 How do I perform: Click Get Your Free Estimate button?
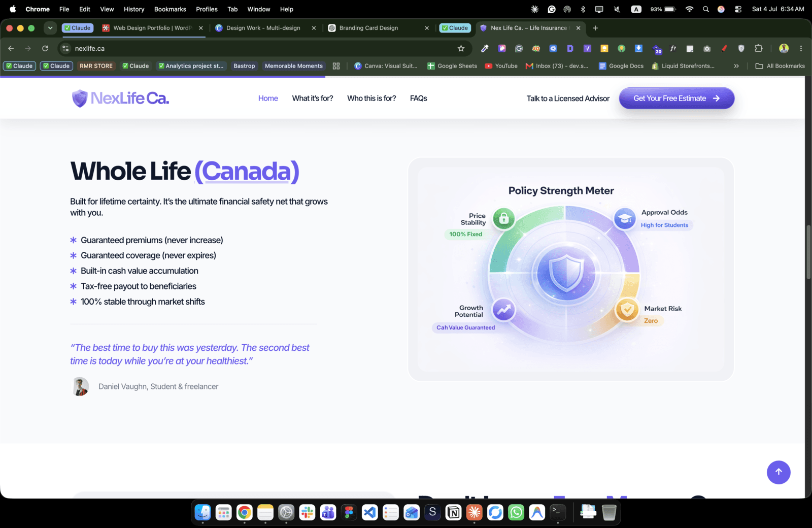click(676, 98)
